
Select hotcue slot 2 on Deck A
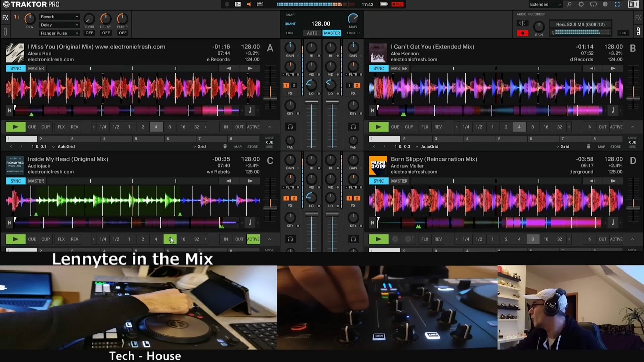point(53,139)
